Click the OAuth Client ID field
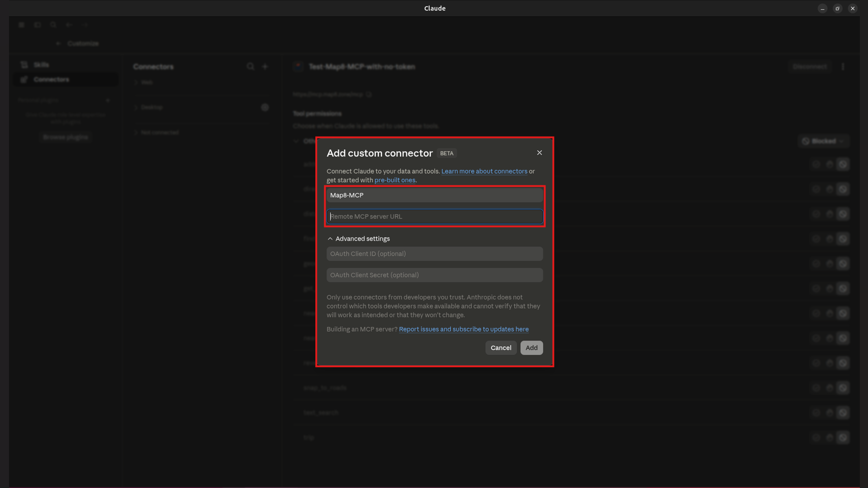The image size is (868, 488). pyautogui.click(x=435, y=254)
